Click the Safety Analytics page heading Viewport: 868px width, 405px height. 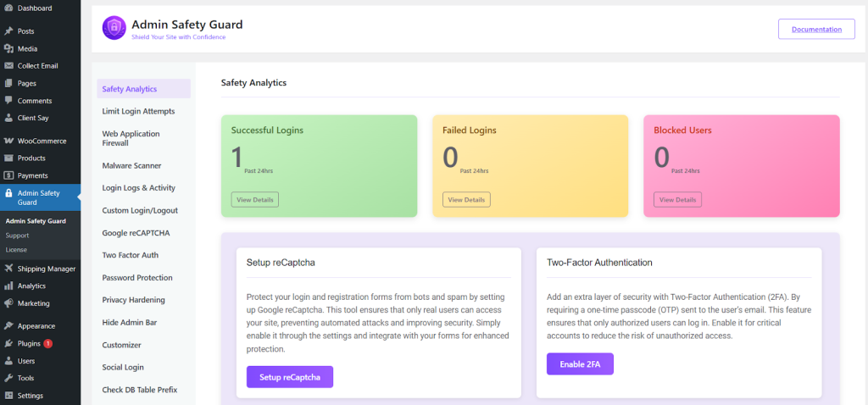point(253,82)
